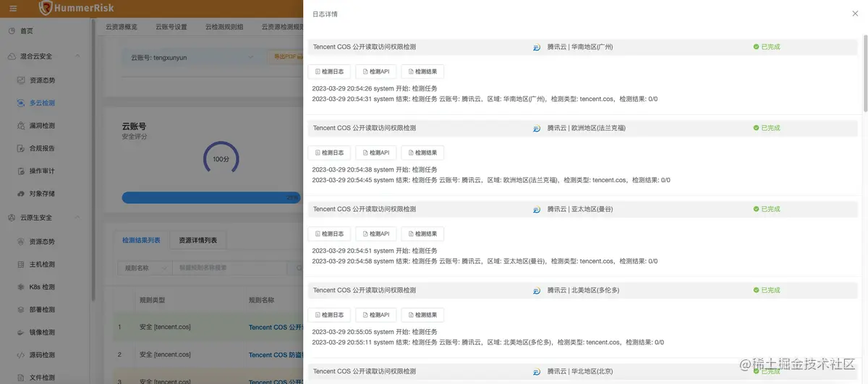Viewport: 868px width, 384px height.
Task: Open the 云账号 tengxunyun dropdown
Action: (x=192, y=57)
